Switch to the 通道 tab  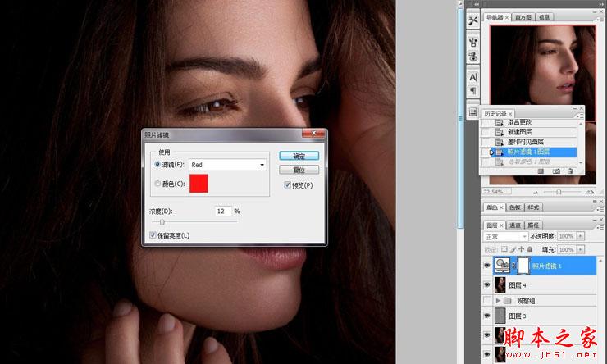pyautogui.click(x=514, y=225)
